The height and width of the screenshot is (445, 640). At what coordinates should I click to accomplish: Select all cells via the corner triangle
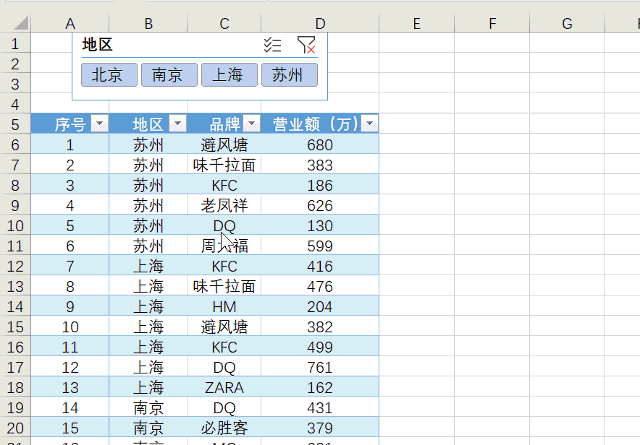pos(20,23)
